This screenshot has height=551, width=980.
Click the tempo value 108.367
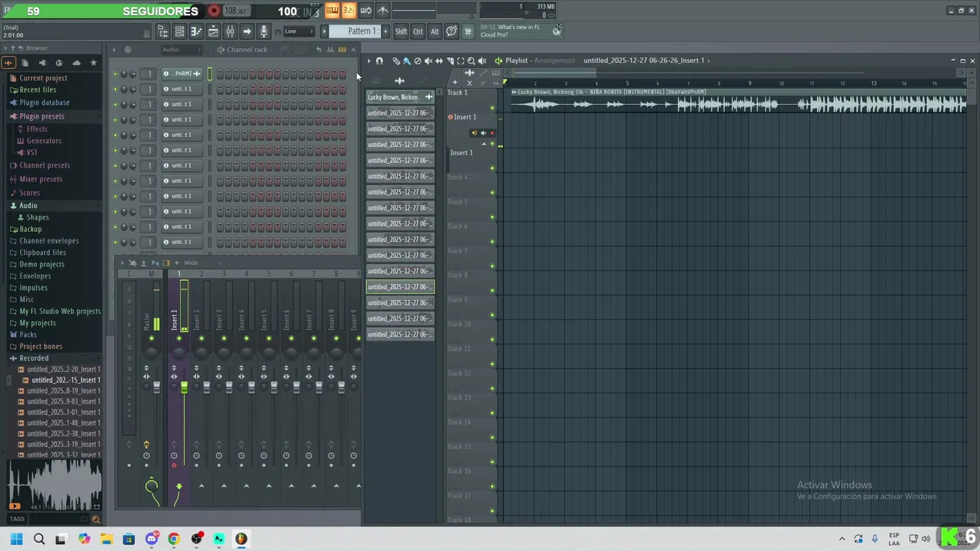pyautogui.click(x=235, y=11)
